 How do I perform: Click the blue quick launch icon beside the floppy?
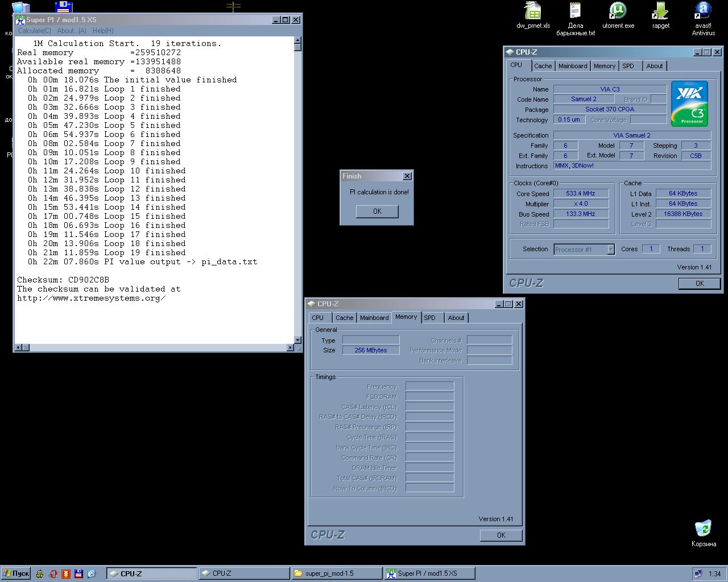point(92,573)
